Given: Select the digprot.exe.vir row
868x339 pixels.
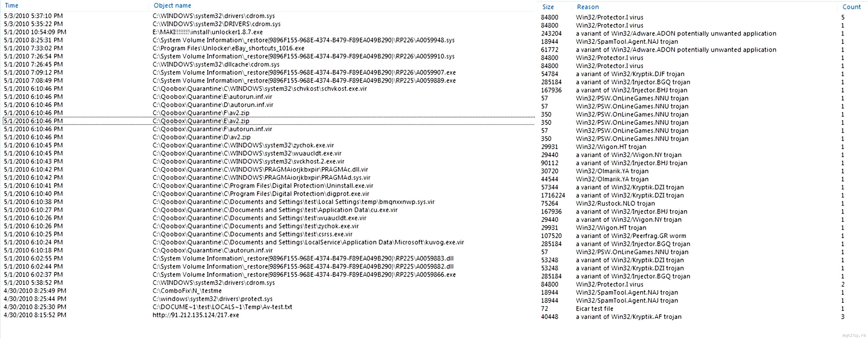Looking at the screenshot, I should pos(269,194).
